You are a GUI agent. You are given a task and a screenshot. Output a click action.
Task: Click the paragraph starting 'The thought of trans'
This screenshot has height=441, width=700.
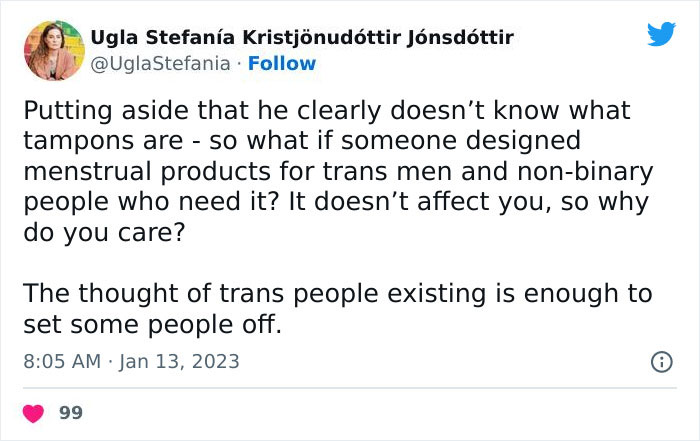(336, 310)
